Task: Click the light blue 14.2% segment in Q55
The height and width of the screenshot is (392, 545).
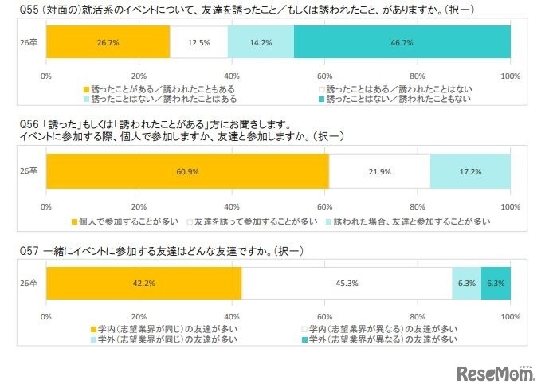Action: click(x=261, y=41)
